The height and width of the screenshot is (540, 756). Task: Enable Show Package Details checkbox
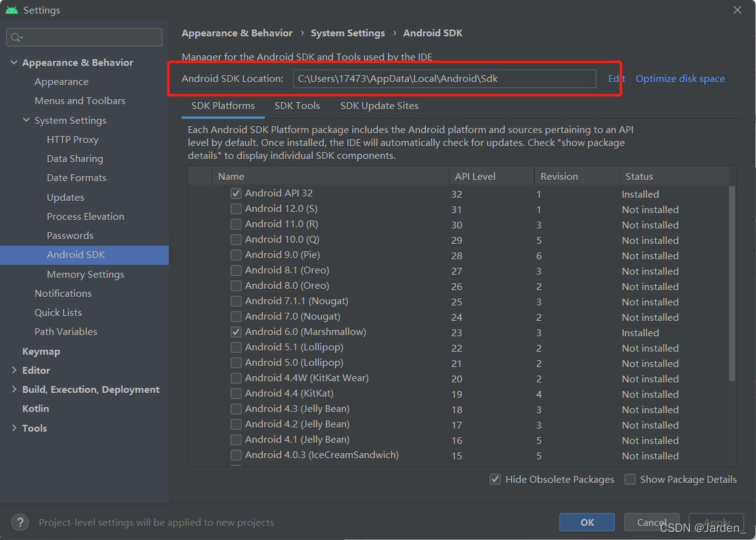click(x=630, y=479)
